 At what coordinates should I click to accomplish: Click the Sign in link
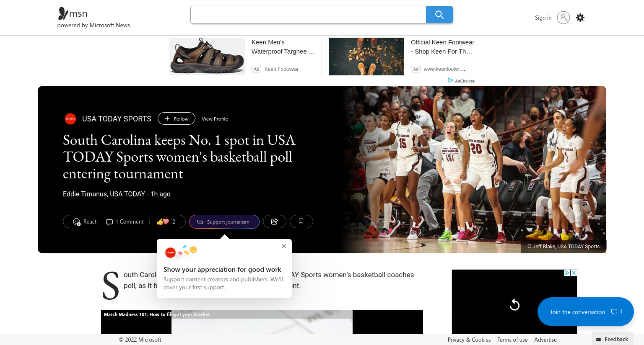(543, 18)
